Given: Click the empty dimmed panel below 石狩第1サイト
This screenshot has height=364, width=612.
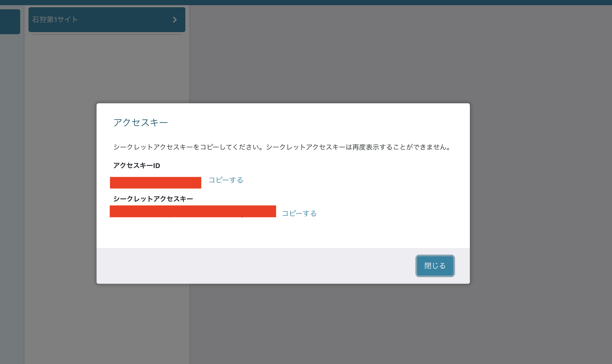Looking at the screenshot, I should pyautogui.click(x=107, y=70).
